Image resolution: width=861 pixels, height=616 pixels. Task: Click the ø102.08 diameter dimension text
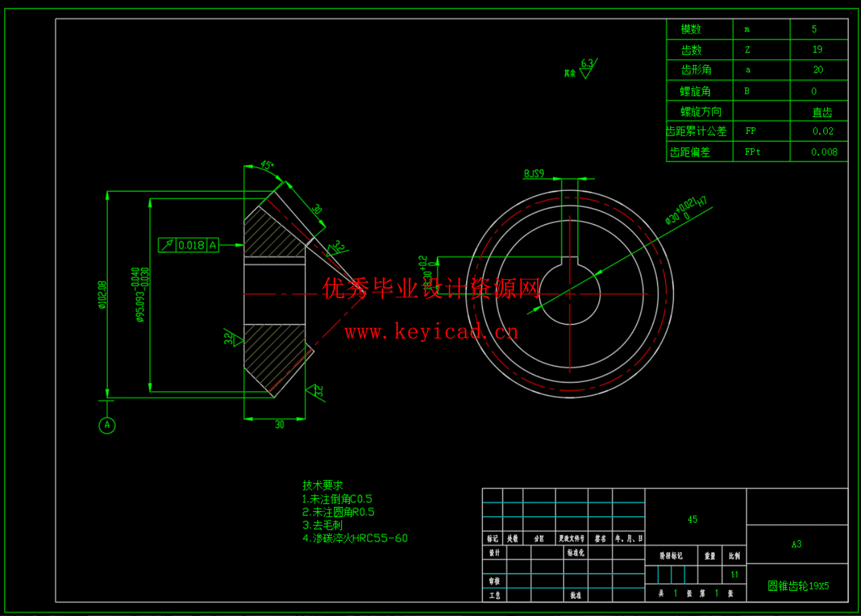pyautogui.click(x=102, y=294)
